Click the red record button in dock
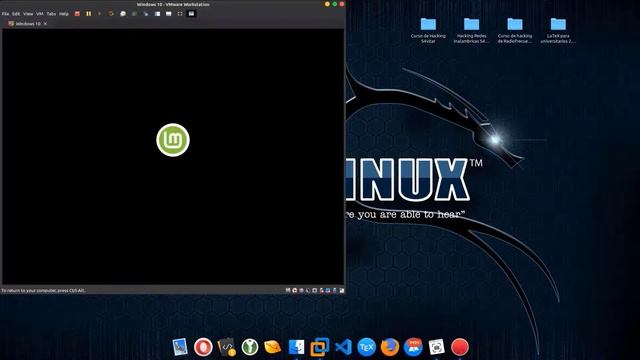This screenshot has height=360, width=640. coord(460,347)
